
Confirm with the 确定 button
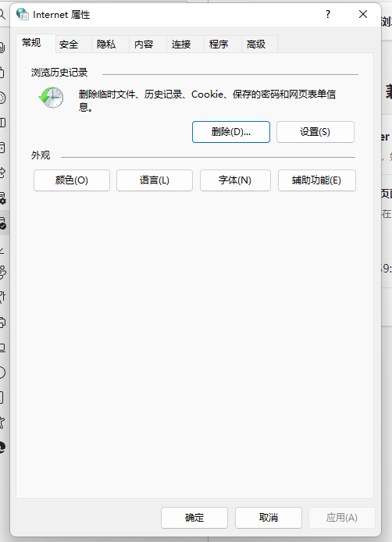click(194, 518)
